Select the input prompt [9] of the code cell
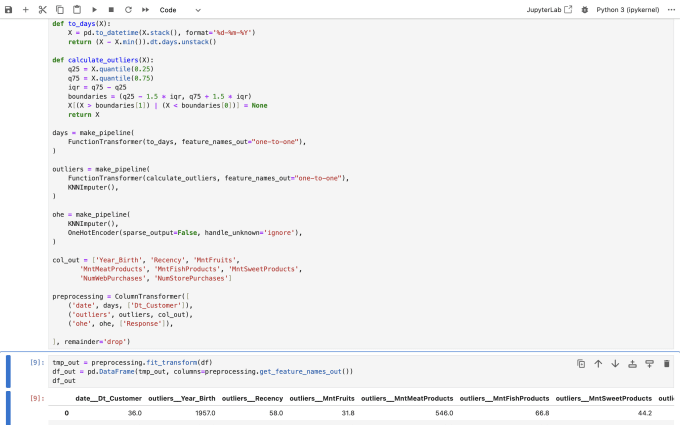 (37, 362)
